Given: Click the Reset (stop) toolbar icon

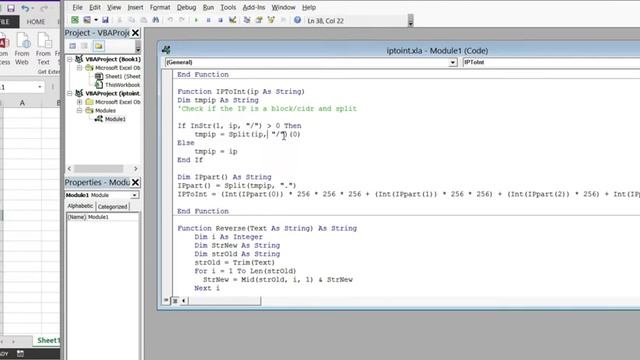Looking at the screenshot, I should click(x=220, y=20).
